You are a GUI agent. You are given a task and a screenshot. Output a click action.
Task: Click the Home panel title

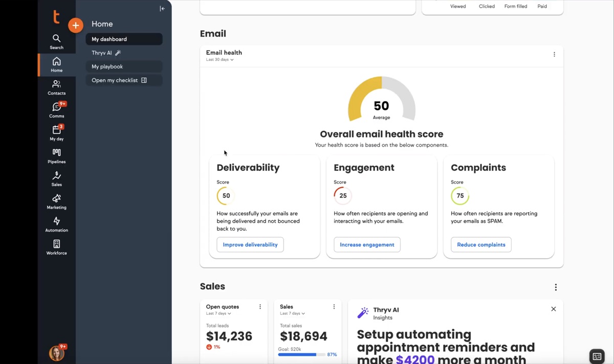[x=102, y=24]
